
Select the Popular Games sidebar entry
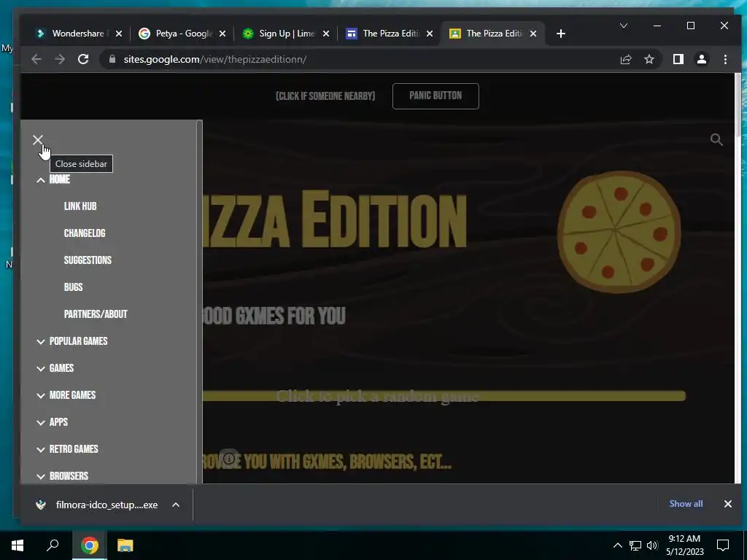pos(79,341)
